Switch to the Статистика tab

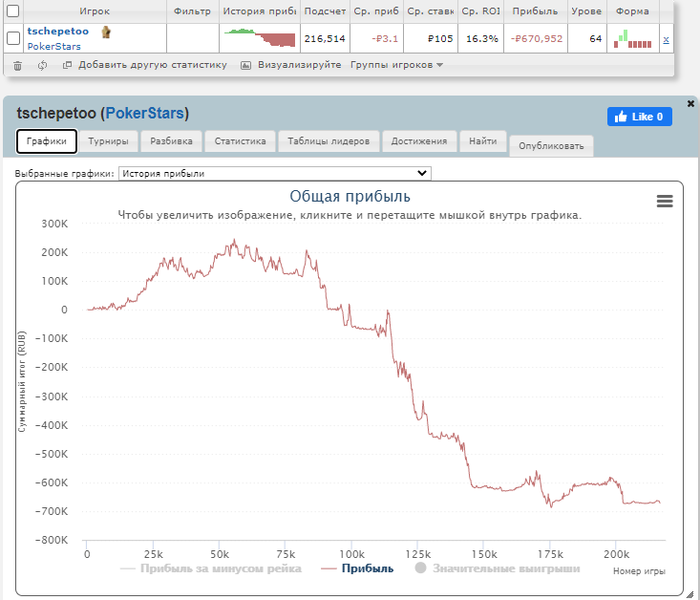[240, 141]
